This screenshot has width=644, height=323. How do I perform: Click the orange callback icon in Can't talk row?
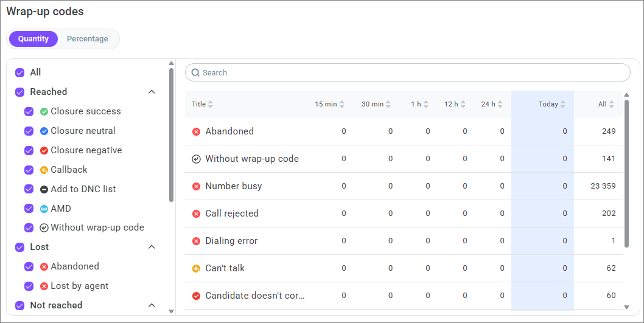(197, 268)
